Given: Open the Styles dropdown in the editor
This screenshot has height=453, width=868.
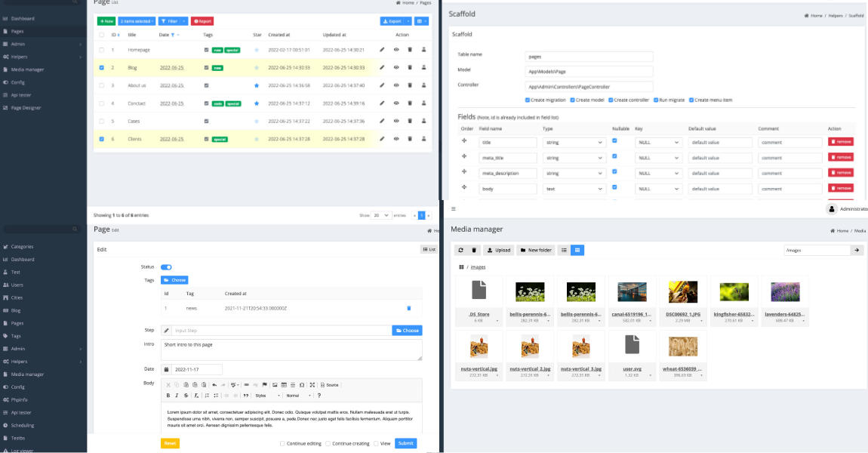Looking at the screenshot, I should (267, 396).
